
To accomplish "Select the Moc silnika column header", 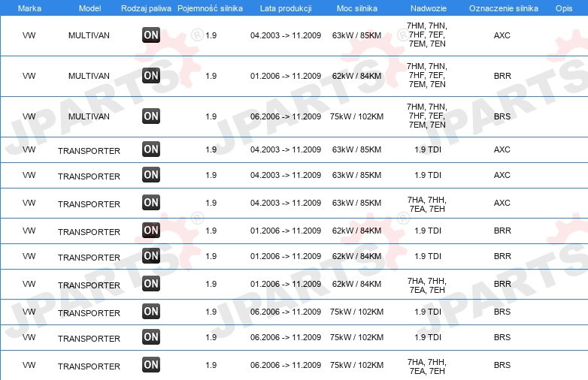I will [357, 8].
